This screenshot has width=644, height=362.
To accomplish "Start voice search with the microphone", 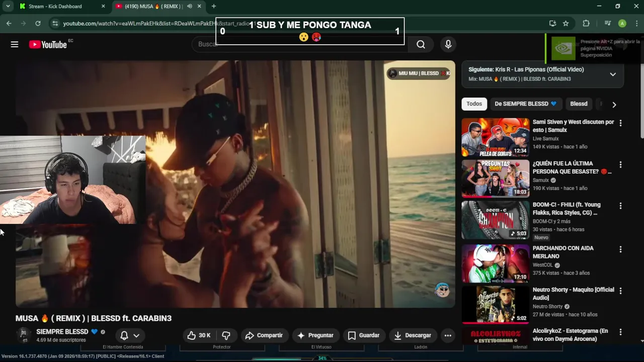I will click(x=448, y=44).
